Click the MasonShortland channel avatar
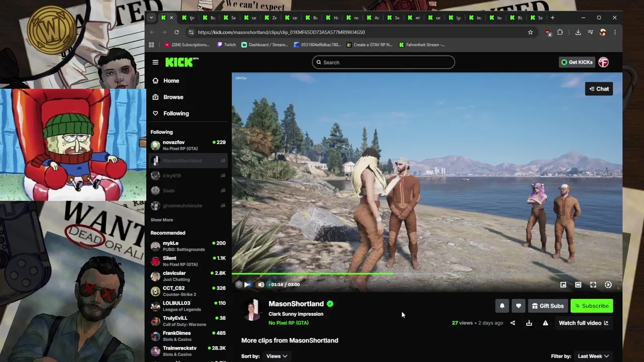Image resolution: width=644 pixels, height=362 pixels. (x=252, y=310)
